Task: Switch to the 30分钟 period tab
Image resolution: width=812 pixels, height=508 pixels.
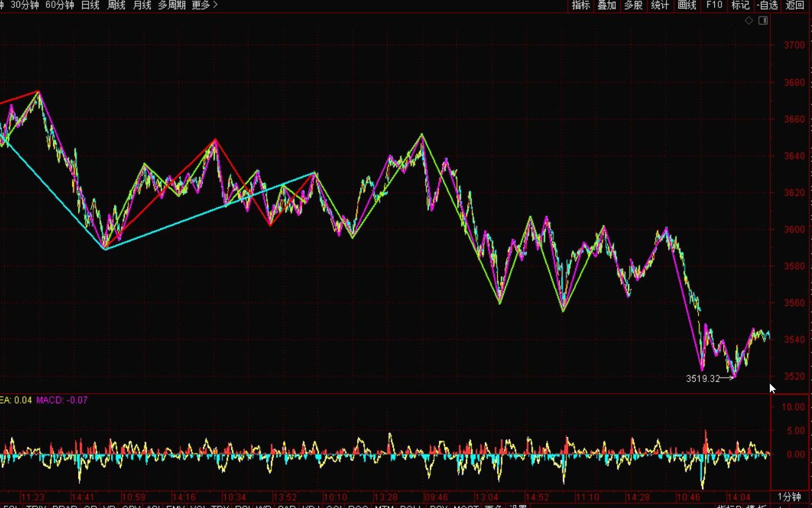Action: 24,5
